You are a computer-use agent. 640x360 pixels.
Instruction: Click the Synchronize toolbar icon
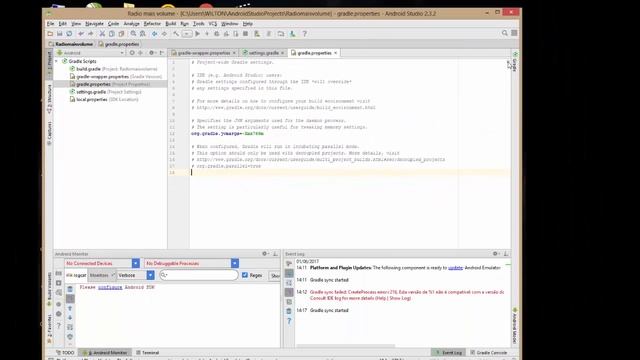pyautogui.click(x=69, y=34)
